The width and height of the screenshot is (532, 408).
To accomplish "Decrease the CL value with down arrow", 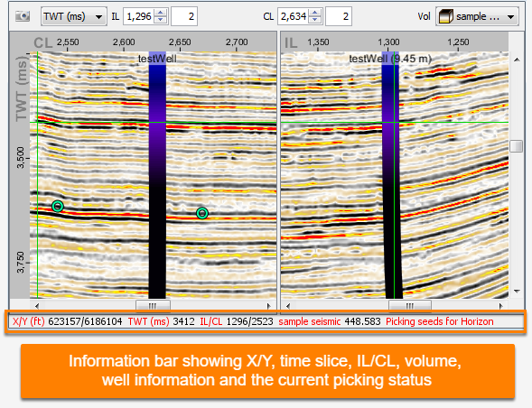I will pyautogui.click(x=315, y=20).
